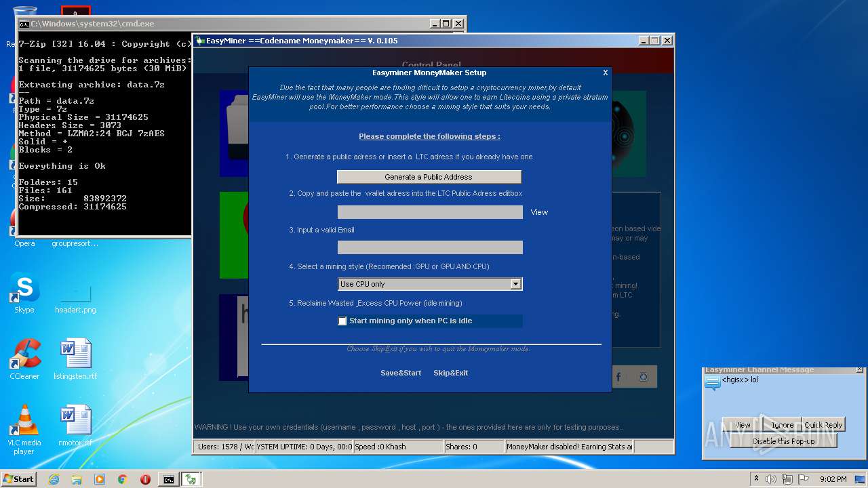Open Action Center flag icon
868x488 pixels.
coord(802,479)
